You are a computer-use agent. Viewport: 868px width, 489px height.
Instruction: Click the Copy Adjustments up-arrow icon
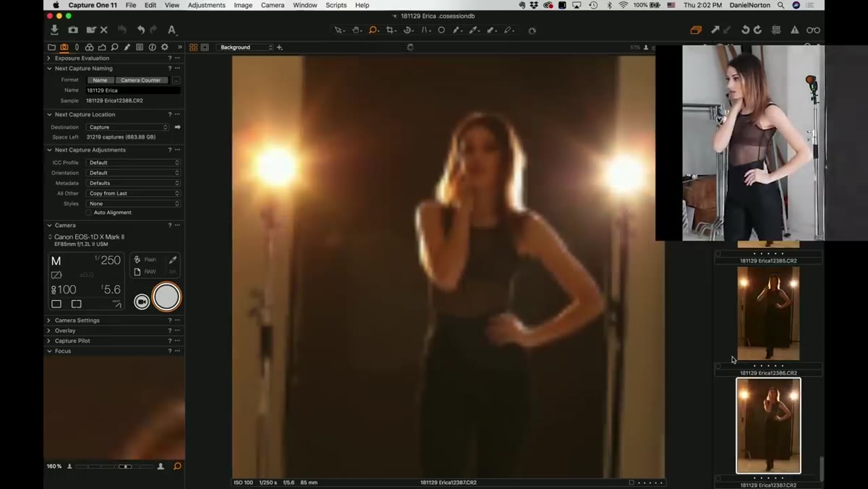click(715, 30)
